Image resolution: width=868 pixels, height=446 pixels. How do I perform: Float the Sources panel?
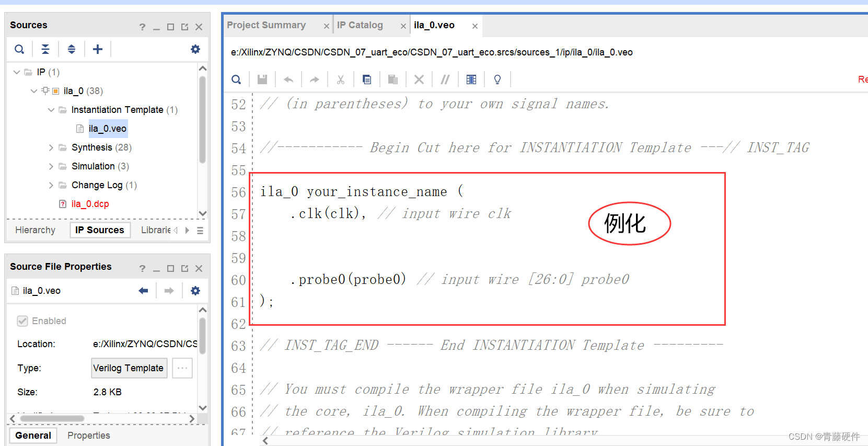184,27
